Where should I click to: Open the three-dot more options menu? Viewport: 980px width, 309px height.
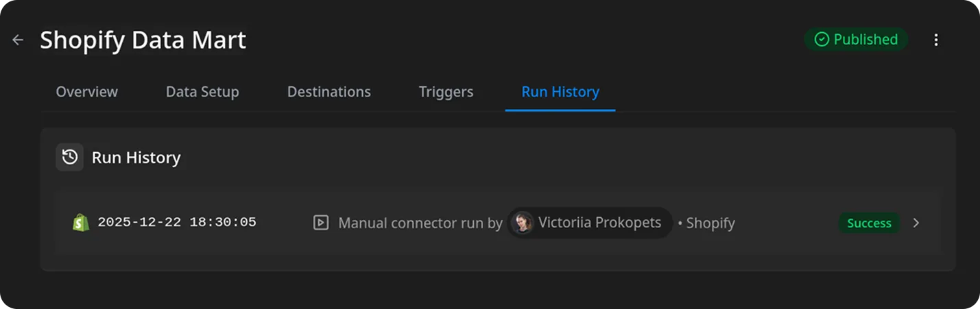click(936, 40)
